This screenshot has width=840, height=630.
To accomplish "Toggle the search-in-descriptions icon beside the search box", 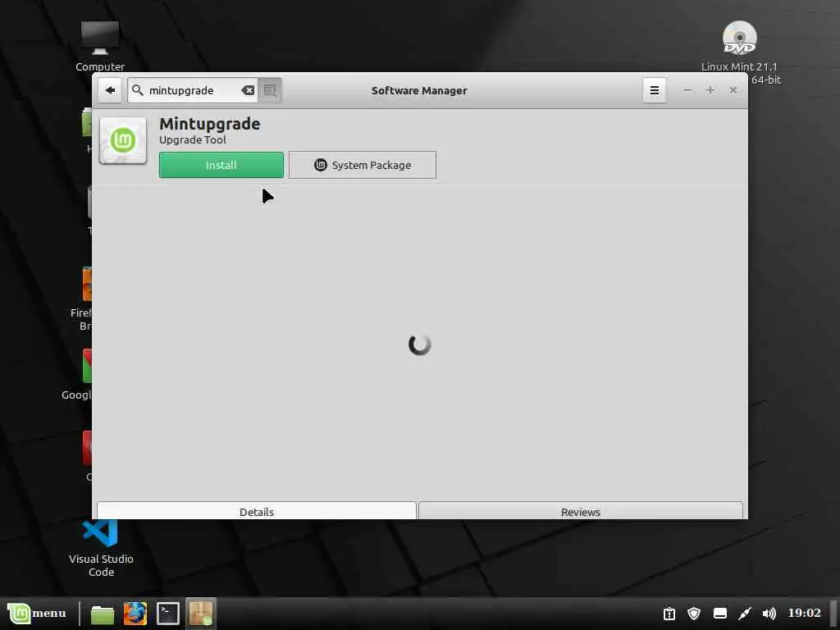I will (x=270, y=90).
